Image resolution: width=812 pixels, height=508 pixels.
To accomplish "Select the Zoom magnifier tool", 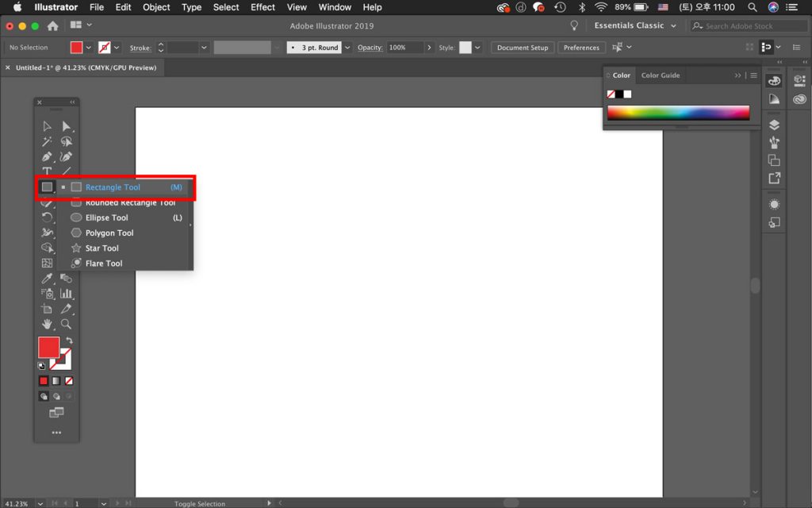I will point(67,324).
